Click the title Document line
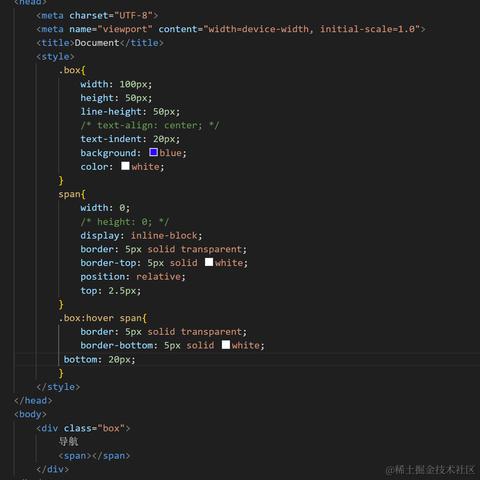Viewport: 480px width, 480px height. click(x=100, y=43)
